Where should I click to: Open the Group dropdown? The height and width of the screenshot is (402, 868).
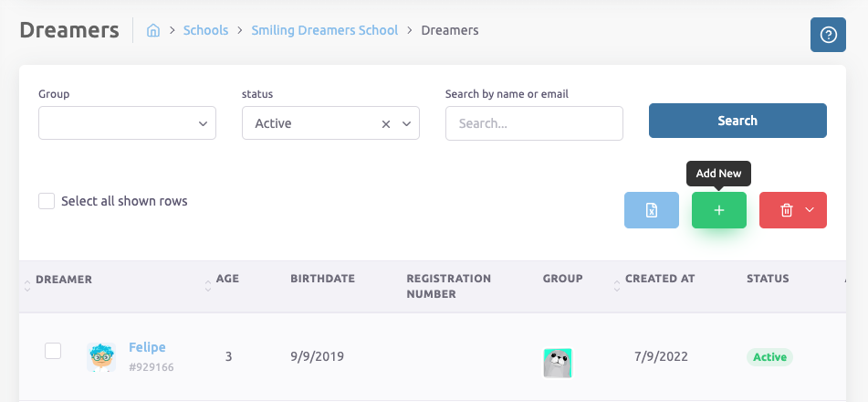click(x=127, y=123)
